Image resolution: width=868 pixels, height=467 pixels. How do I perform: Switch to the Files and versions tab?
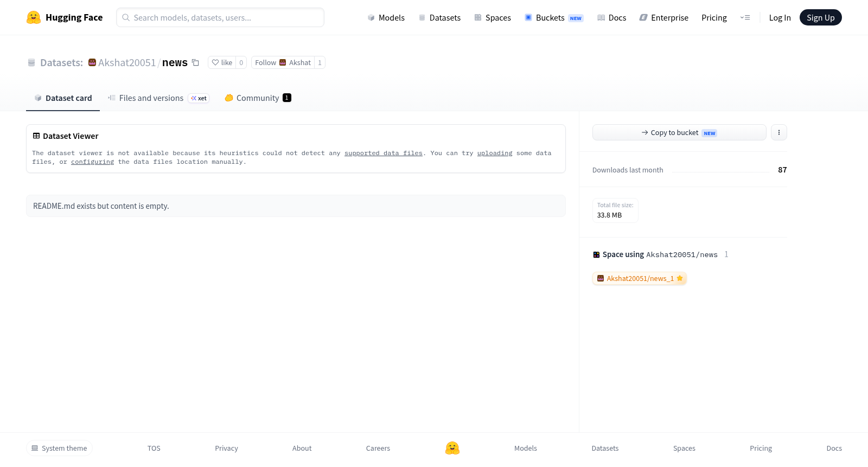158,98
